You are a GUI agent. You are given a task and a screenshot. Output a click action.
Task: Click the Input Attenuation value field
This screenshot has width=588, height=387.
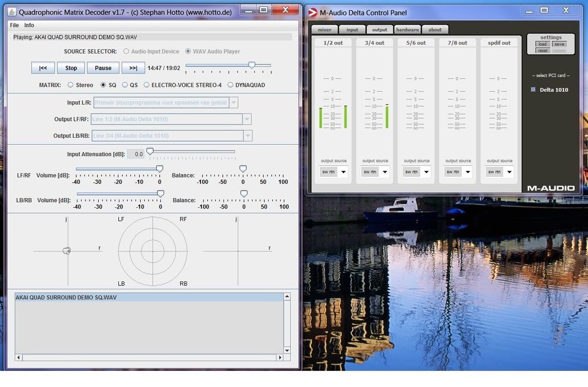tap(136, 154)
